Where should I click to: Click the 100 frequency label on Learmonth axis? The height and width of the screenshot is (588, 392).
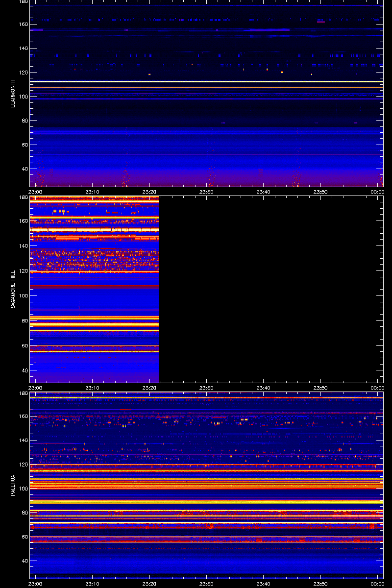coord(24,97)
